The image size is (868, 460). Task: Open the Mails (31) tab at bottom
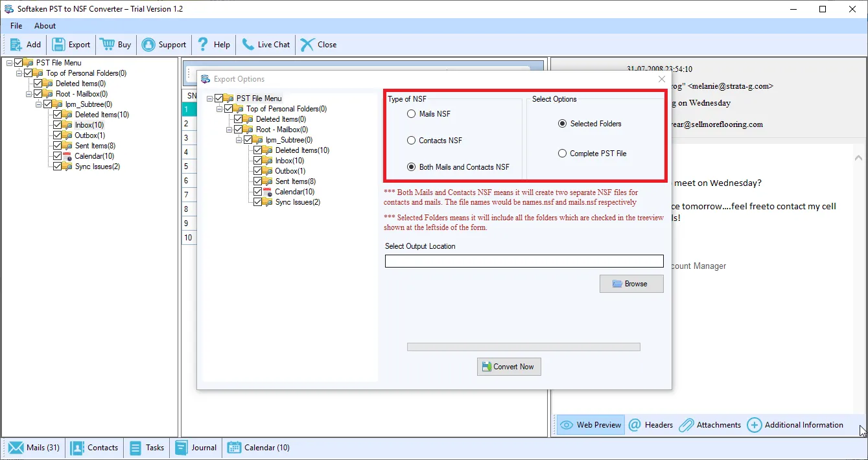tap(34, 448)
